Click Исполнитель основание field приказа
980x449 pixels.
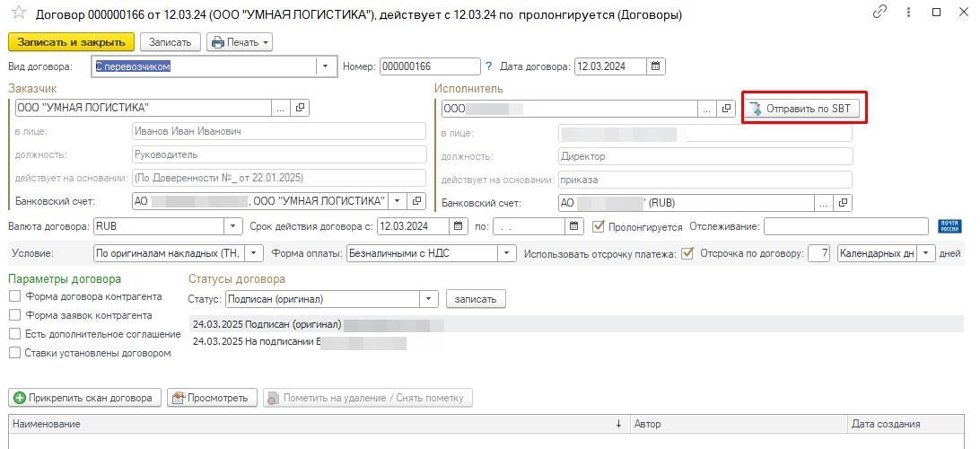pos(705,180)
